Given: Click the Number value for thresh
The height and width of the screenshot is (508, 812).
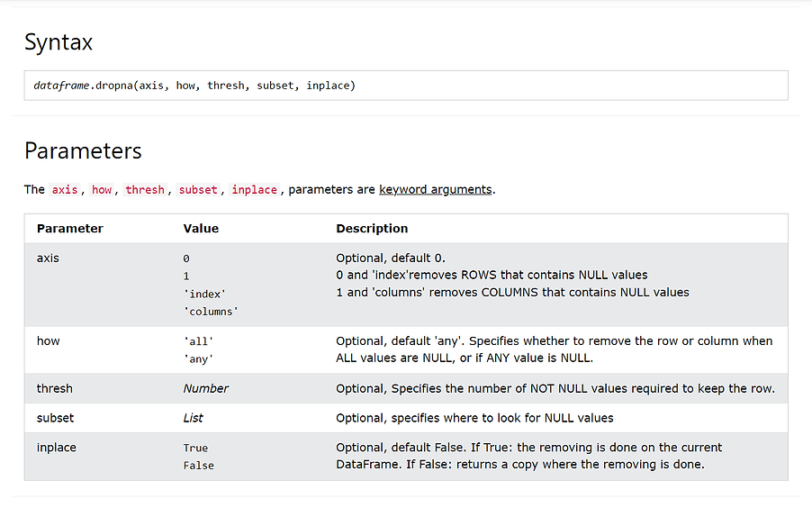Looking at the screenshot, I should (x=205, y=389).
